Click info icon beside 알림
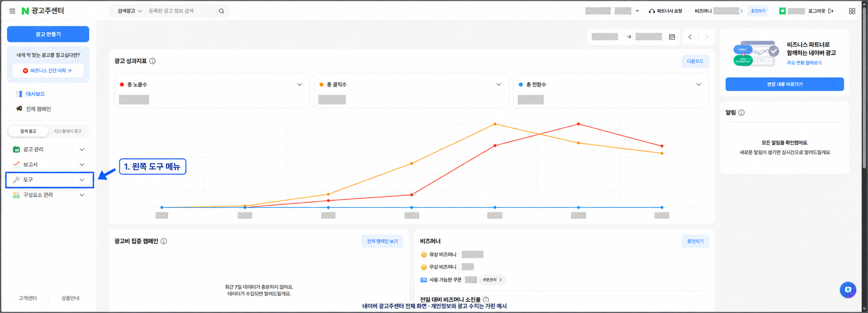This screenshot has height=313, width=868. (x=741, y=113)
